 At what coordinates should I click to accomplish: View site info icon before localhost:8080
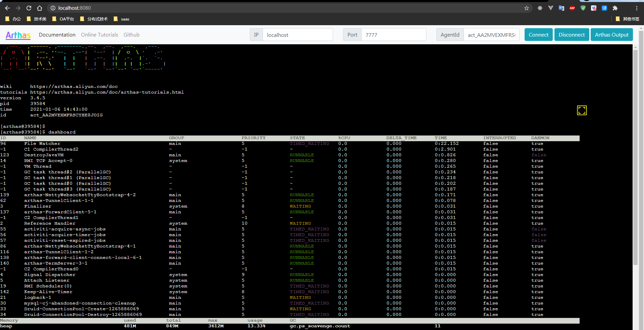53,8
